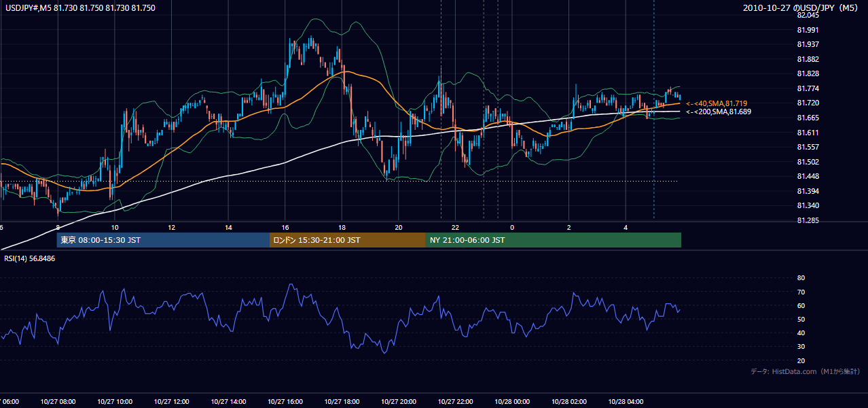868x408 pixels.
Task: Click the 81.285 price axis label
Action: (809, 220)
